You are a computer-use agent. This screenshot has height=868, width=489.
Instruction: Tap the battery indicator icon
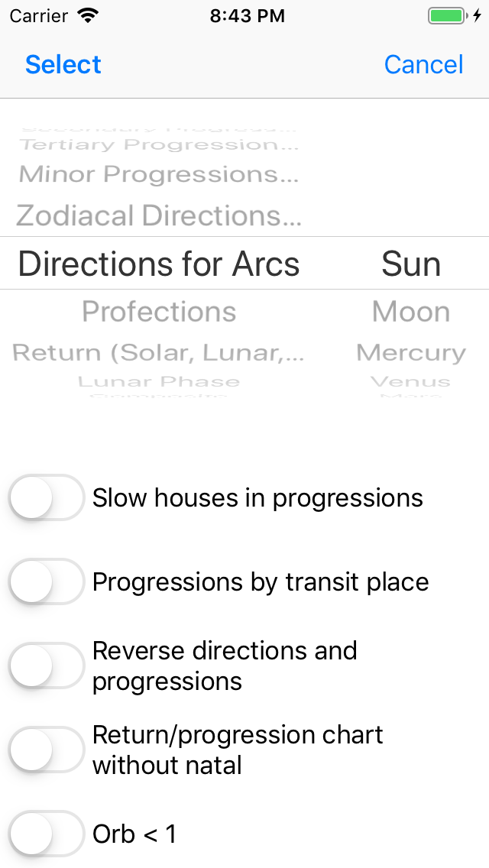click(x=447, y=15)
